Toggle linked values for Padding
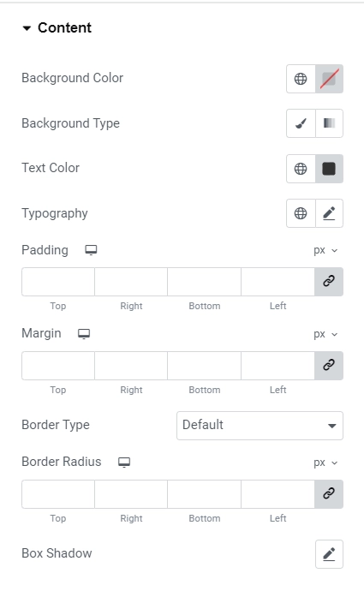364x597 pixels. click(x=329, y=282)
